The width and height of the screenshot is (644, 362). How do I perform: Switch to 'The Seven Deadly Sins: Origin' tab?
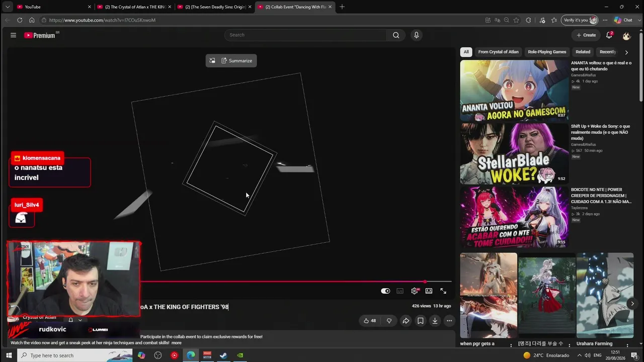pyautogui.click(x=214, y=7)
